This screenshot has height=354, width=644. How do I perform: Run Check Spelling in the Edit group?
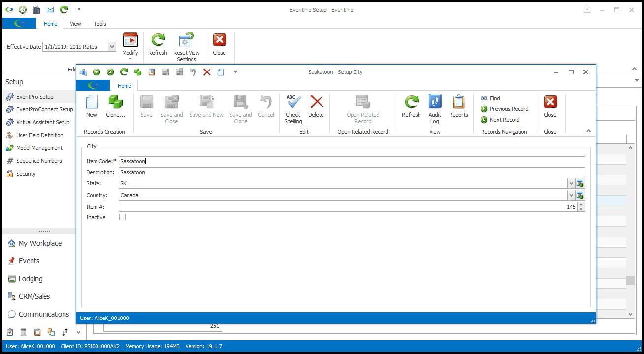click(x=293, y=109)
